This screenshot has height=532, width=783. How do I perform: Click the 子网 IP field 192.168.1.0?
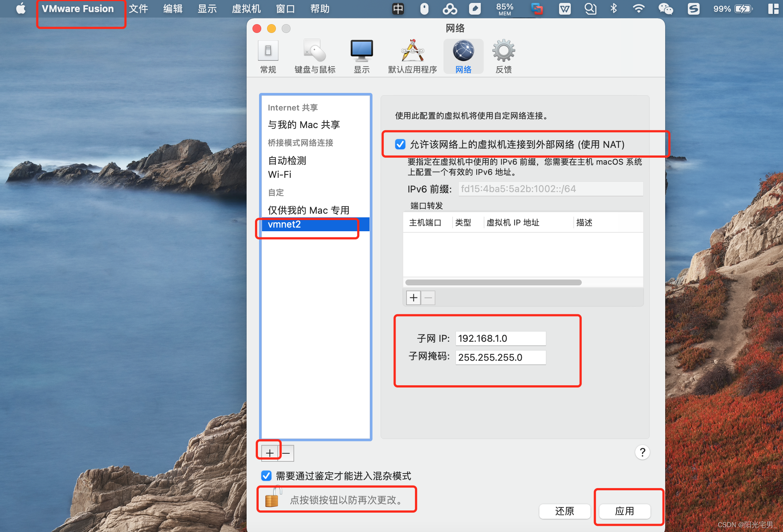pyautogui.click(x=500, y=338)
